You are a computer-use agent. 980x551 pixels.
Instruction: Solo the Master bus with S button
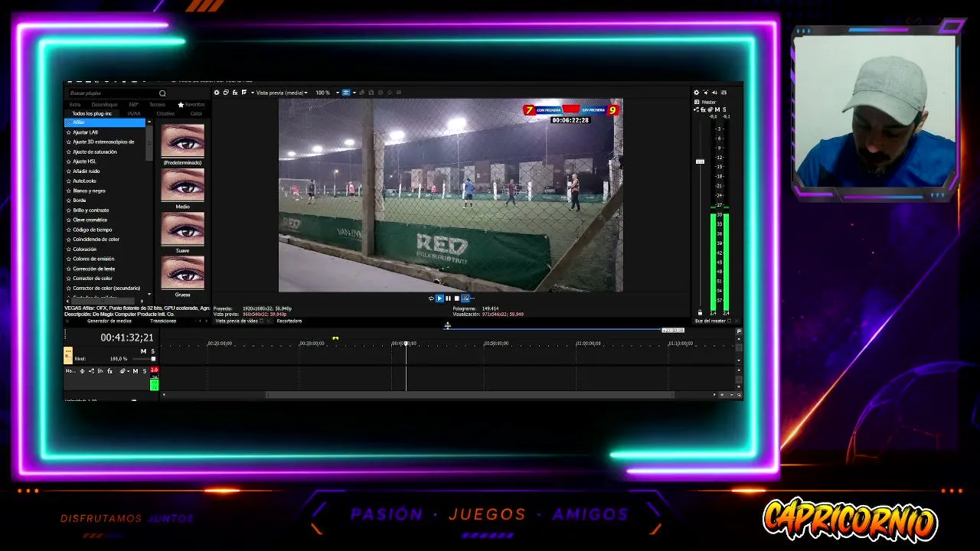pyautogui.click(x=724, y=109)
